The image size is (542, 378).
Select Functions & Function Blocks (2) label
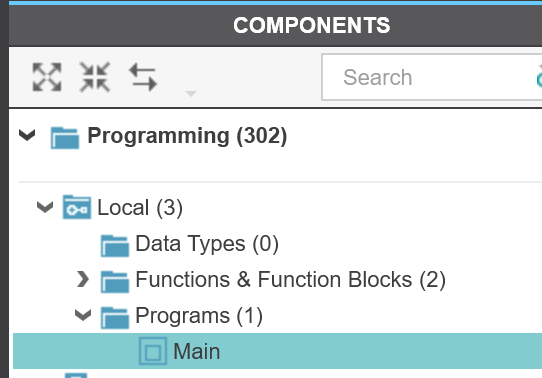coord(290,279)
